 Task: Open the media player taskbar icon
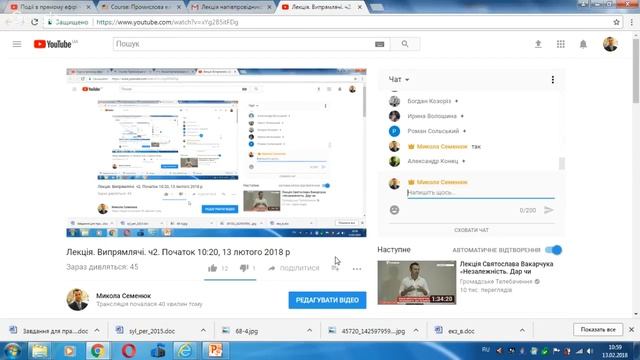click(69, 351)
